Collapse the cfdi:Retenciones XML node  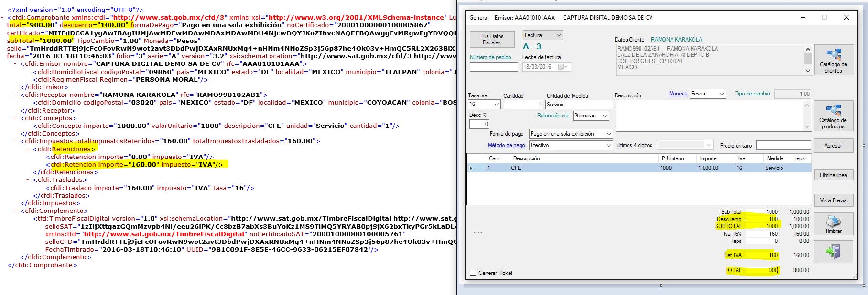pyautogui.click(x=28, y=149)
